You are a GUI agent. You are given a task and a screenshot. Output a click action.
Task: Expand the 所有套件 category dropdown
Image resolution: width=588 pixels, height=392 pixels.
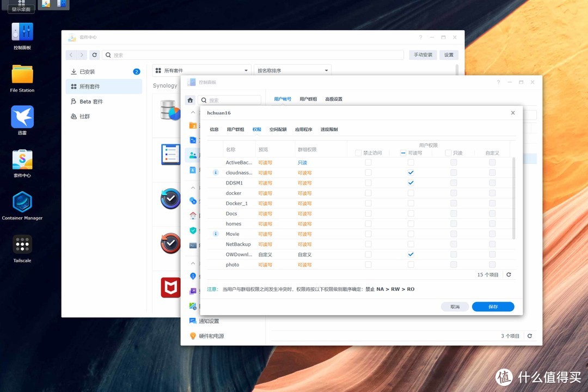tap(201, 71)
